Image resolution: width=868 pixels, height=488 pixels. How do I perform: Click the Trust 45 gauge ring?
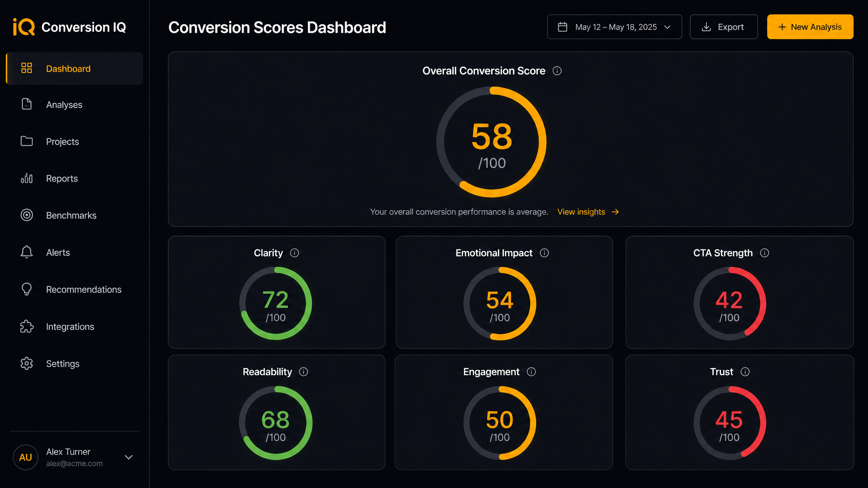(729, 423)
